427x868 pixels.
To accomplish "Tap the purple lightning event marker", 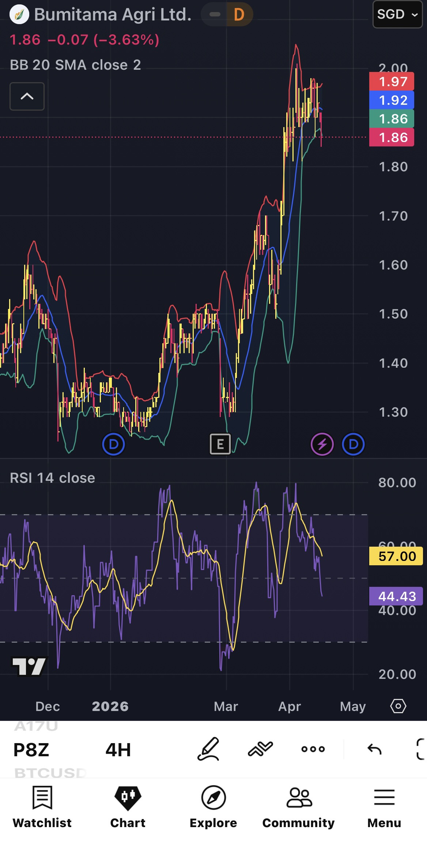I will point(322,444).
